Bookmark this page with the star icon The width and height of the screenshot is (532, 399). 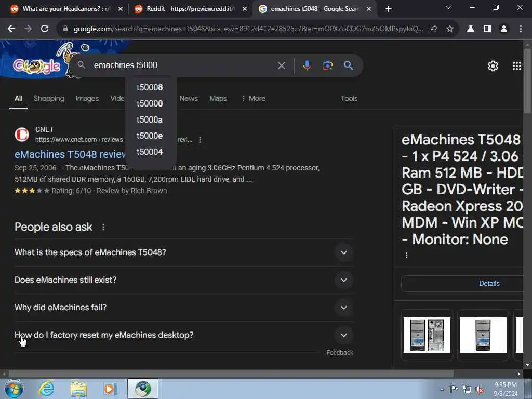click(450, 29)
